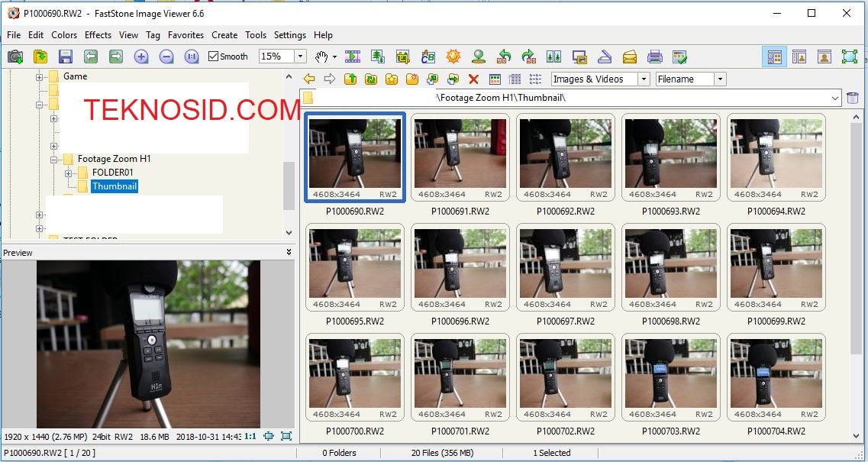Viewport: 868px width, 462px height.
Task: Open the Draw Board icon
Action: point(428,57)
